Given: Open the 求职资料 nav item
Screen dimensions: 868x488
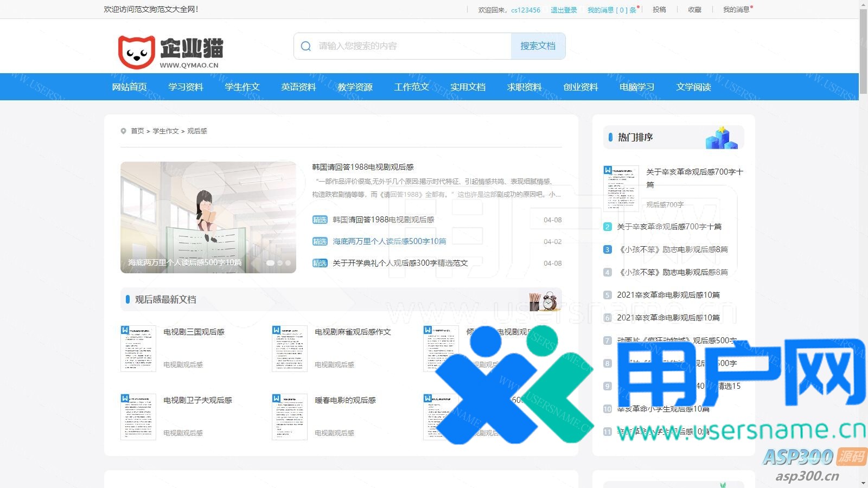Looking at the screenshot, I should [x=524, y=87].
